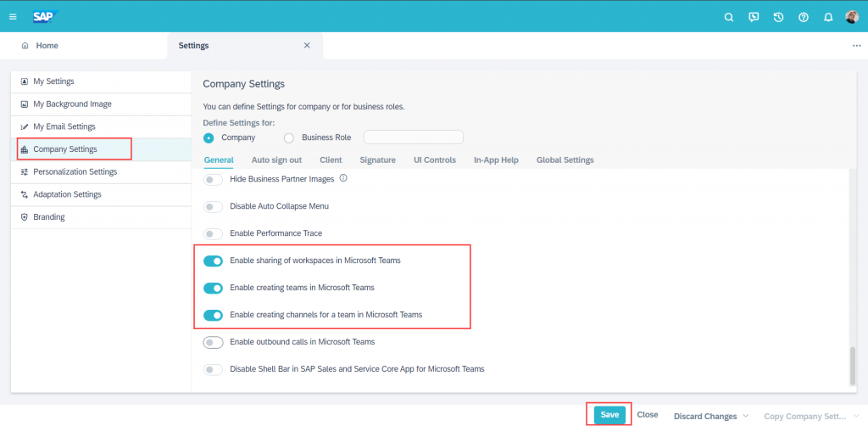The height and width of the screenshot is (426, 868).
Task: Open Personalization Settings in sidebar
Action: click(101, 172)
